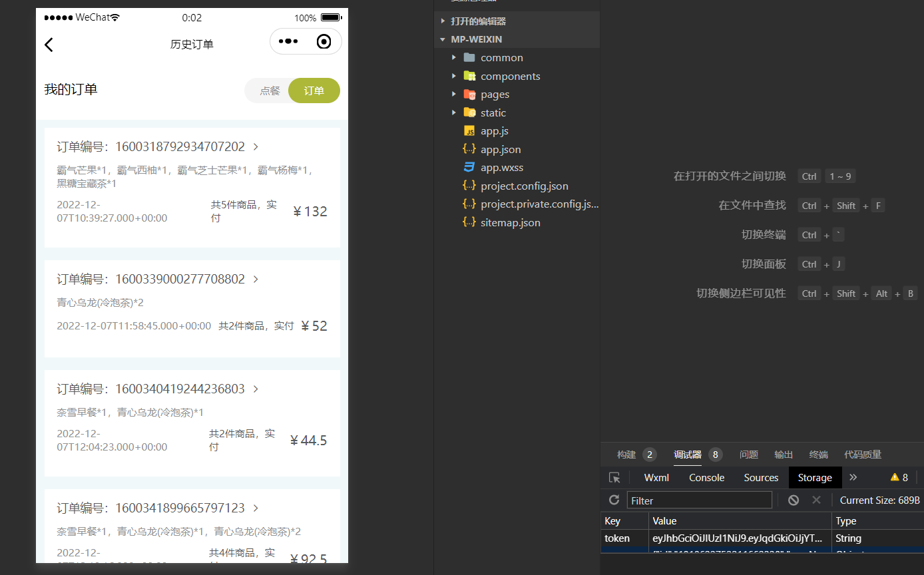Click the common folder icon
The height and width of the screenshot is (575, 924).
pyautogui.click(x=469, y=57)
